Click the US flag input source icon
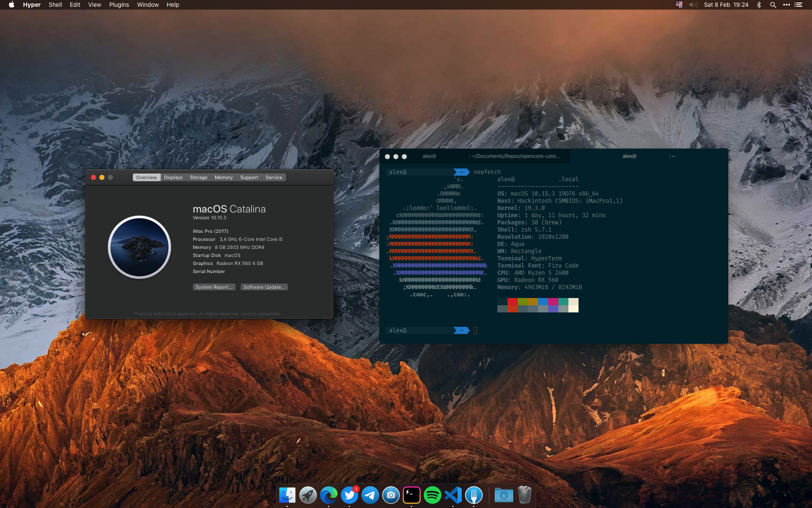 (679, 5)
